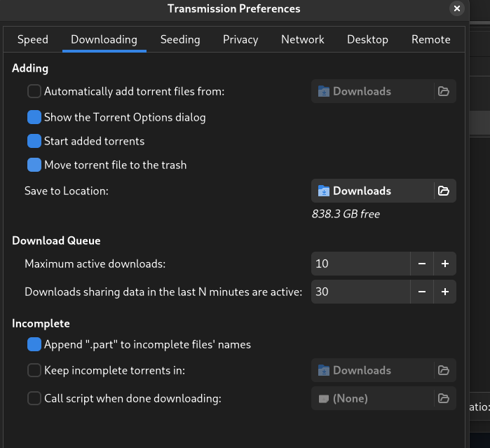This screenshot has width=490, height=448.
Task: Click the Save to Location label
Action: tap(67, 191)
